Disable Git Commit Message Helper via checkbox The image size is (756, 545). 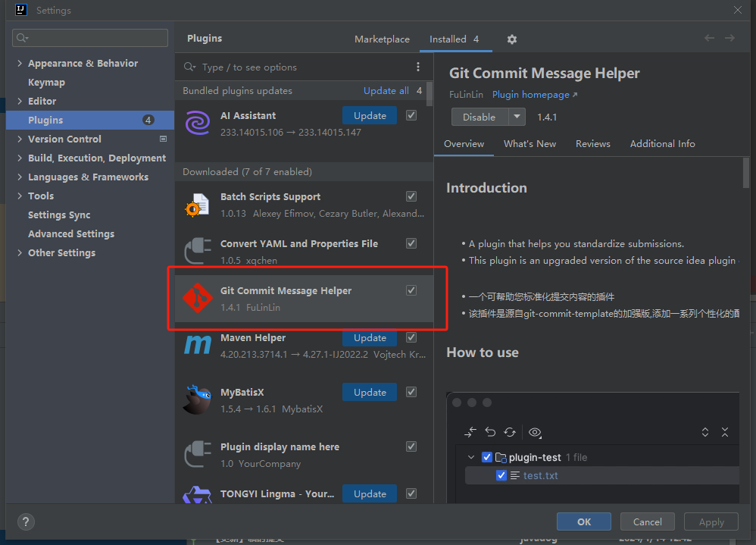click(x=411, y=290)
